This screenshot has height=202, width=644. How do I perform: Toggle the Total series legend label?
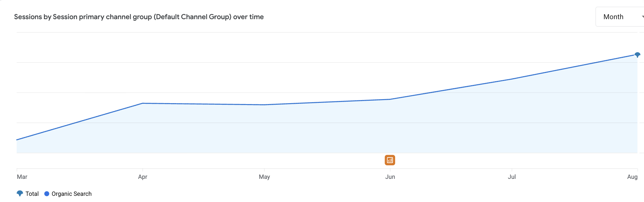[32, 194]
